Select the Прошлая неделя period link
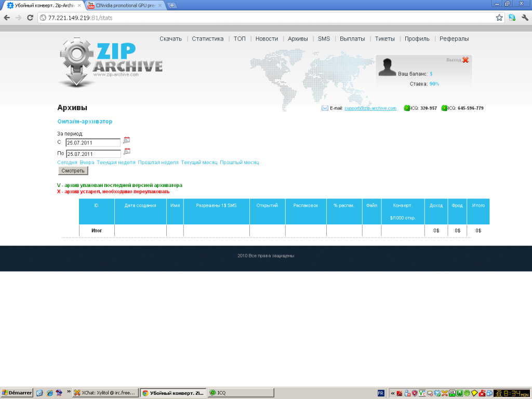The image size is (532, 399). point(158,162)
